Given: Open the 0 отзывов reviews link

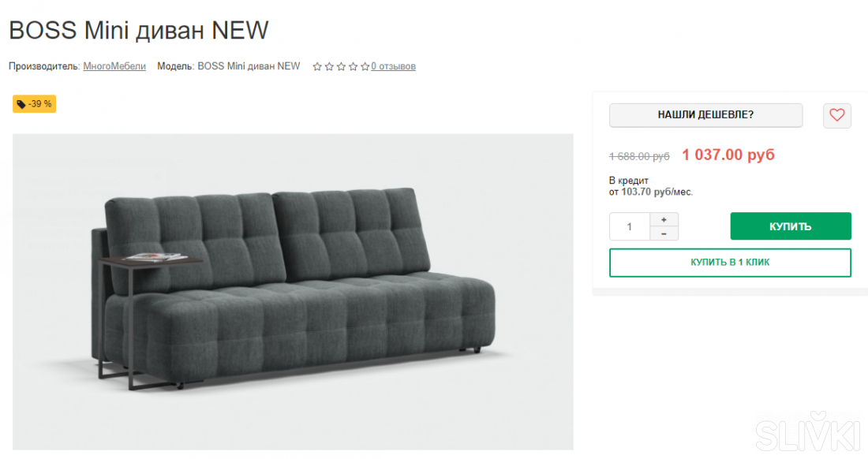Looking at the screenshot, I should tap(393, 67).
